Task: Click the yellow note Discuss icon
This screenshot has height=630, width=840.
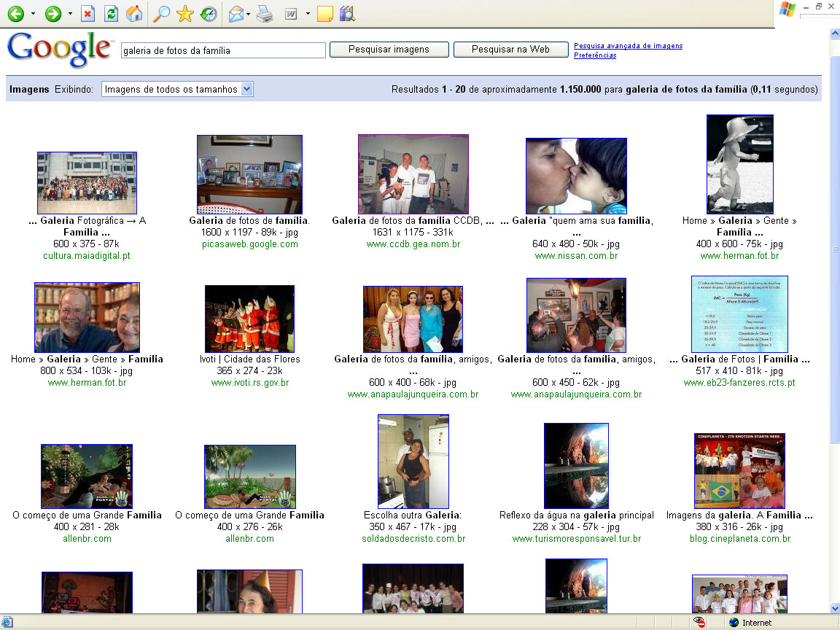Action: (x=325, y=14)
